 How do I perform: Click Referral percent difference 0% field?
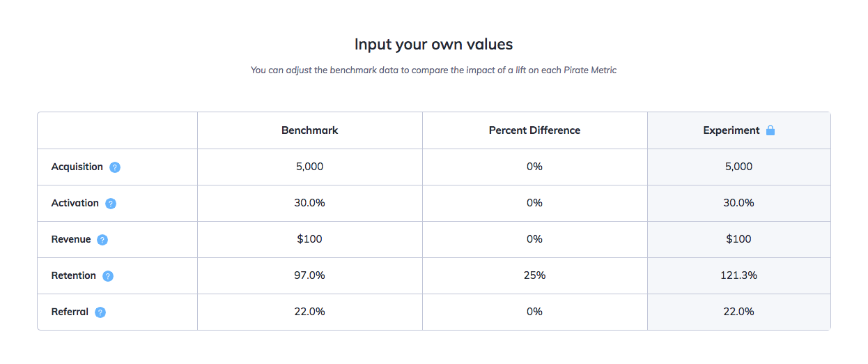(534, 312)
